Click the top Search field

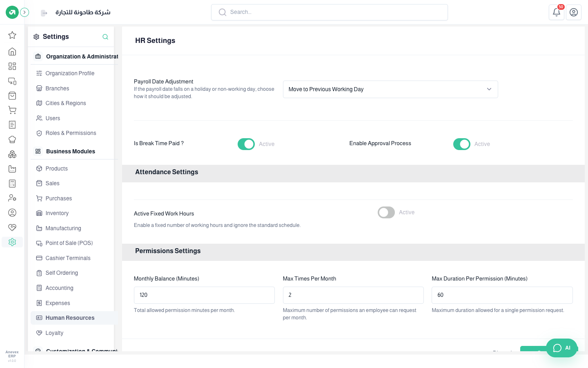(x=330, y=12)
